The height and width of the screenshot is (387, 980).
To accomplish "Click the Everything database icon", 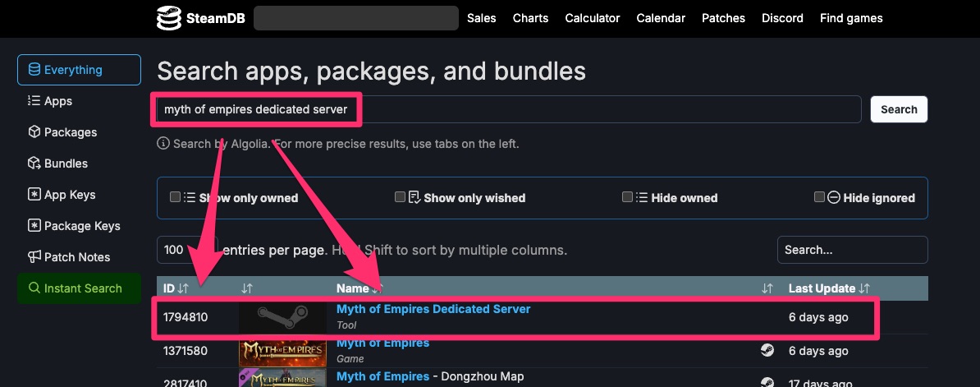I will tap(34, 69).
